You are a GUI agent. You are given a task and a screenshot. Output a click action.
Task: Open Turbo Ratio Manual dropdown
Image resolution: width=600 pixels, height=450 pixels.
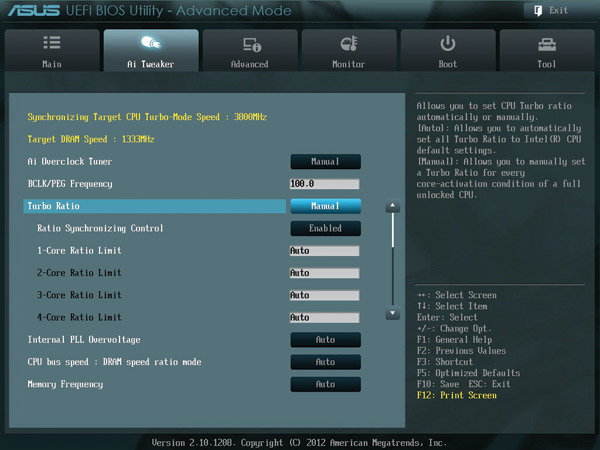click(325, 206)
